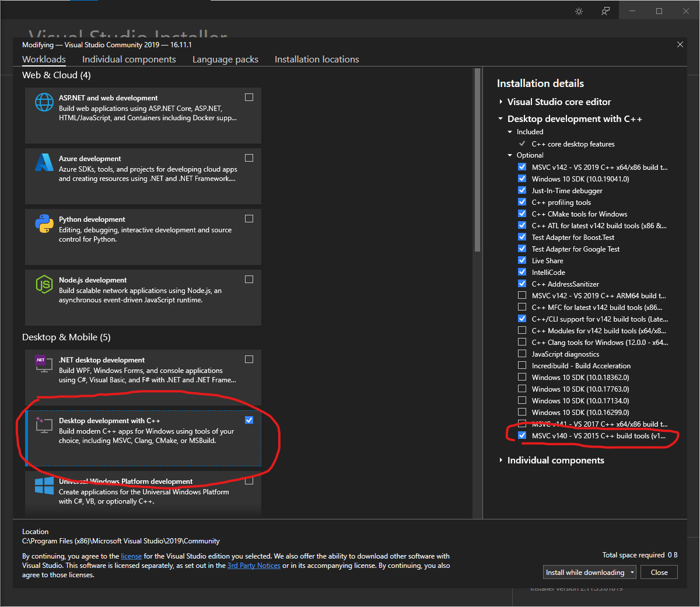Check Windows 10 SDK (10.0.17763.0)
The image size is (700, 607).
click(x=522, y=389)
